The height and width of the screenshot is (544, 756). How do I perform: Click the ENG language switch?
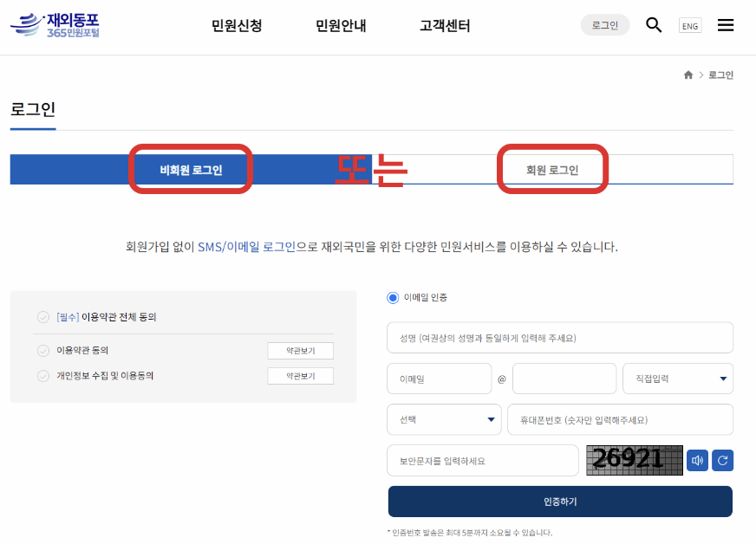point(689,25)
